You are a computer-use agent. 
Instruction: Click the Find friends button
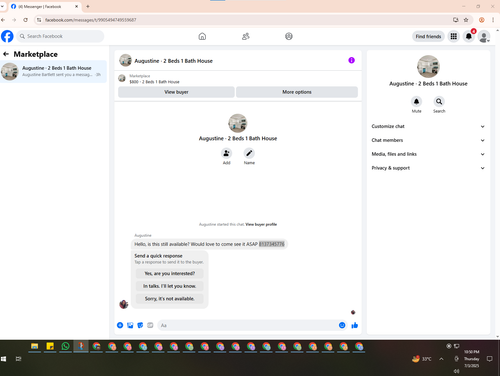(x=428, y=36)
